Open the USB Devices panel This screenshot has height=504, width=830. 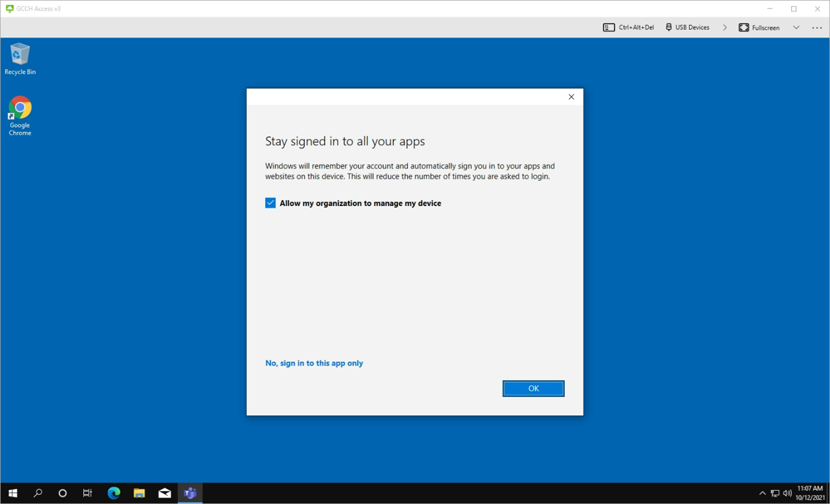pyautogui.click(x=687, y=27)
